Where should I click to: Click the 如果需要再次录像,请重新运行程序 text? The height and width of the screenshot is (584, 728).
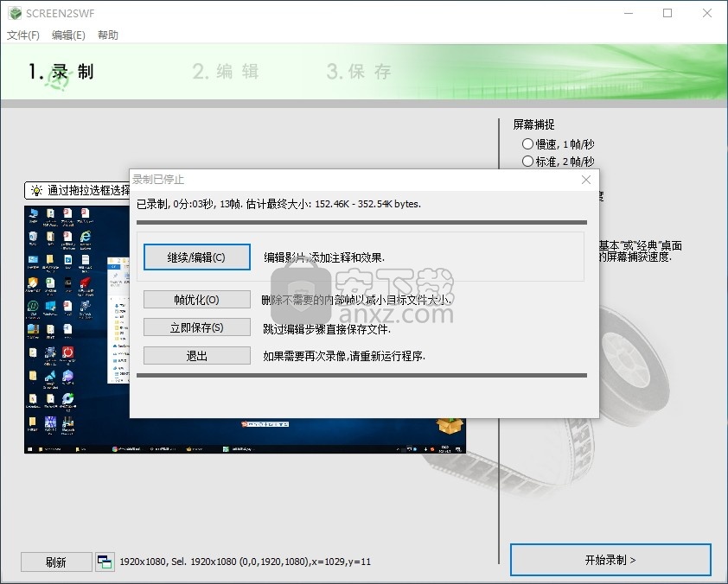point(344,356)
